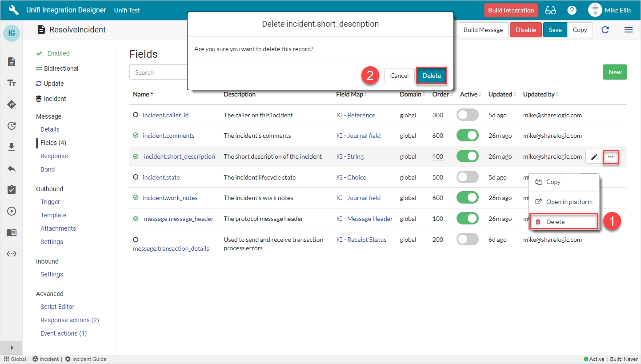This screenshot has height=364, width=641.
Task: Click the play circle icon in left sidebar
Action: click(x=12, y=211)
